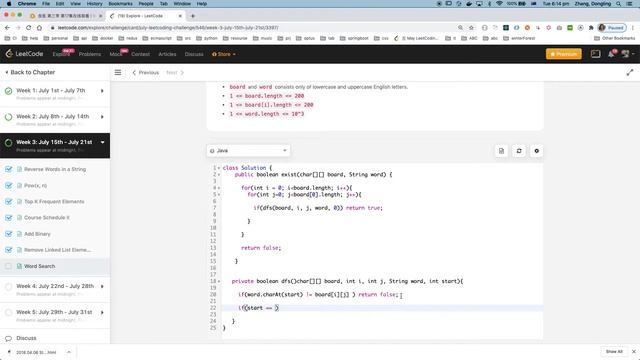Open a new browser tab with plus
Image resolution: width=640 pixels, height=360 pixels.
tap(193, 16)
